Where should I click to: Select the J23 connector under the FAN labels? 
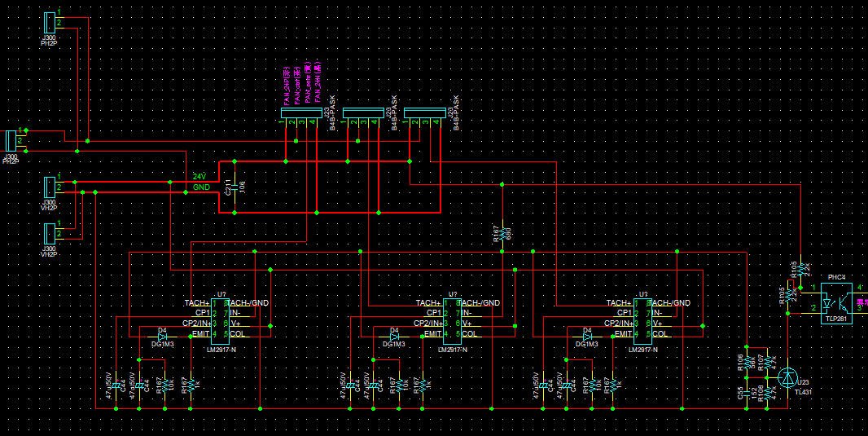(x=301, y=113)
